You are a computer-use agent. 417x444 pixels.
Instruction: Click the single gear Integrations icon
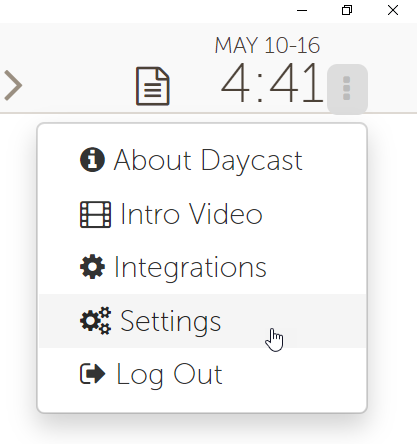tap(92, 267)
